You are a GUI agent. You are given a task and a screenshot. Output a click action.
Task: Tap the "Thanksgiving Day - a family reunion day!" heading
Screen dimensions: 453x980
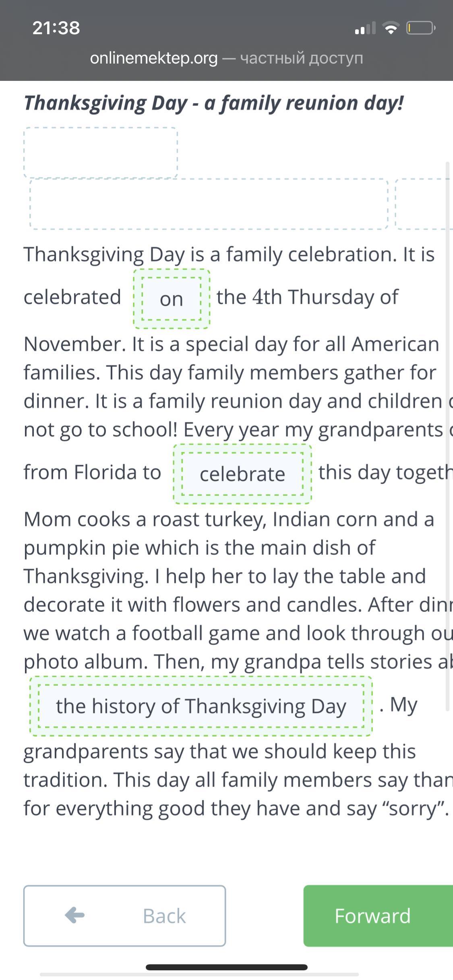tap(214, 103)
